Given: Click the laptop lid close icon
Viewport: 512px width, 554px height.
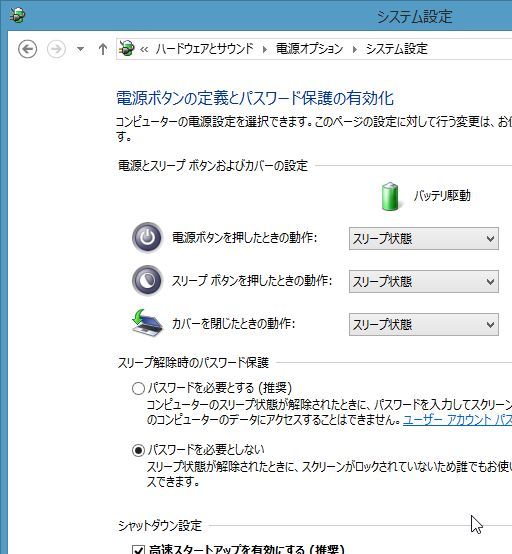Looking at the screenshot, I should [x=147, y=323].
